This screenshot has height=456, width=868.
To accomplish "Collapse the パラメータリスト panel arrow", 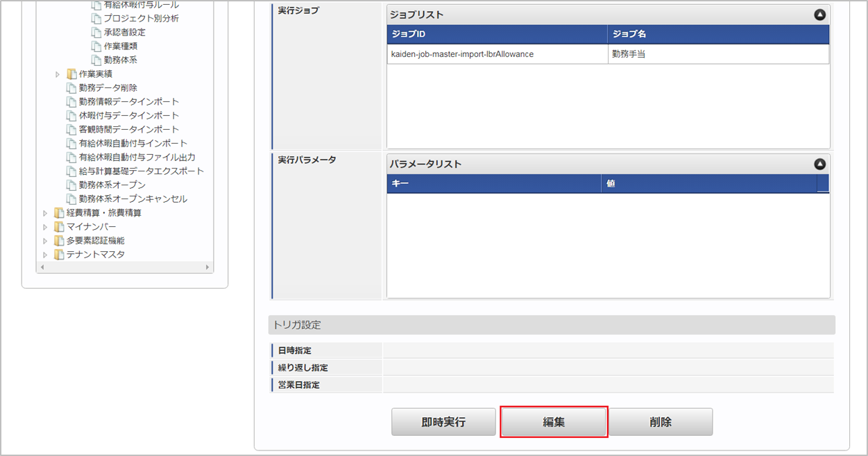I will coord(819,164).
